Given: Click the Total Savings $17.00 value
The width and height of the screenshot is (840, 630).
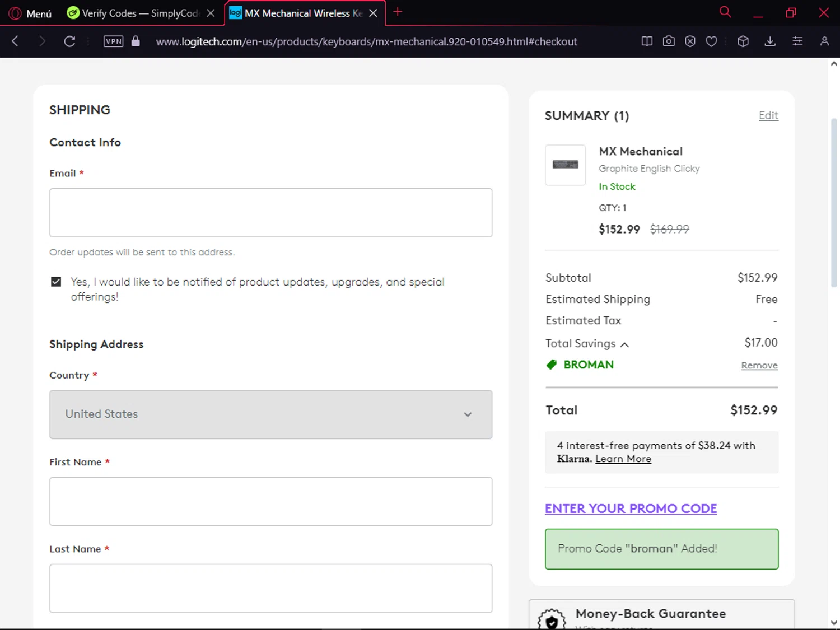Looking at the screenshot, I should coord(760,342).
